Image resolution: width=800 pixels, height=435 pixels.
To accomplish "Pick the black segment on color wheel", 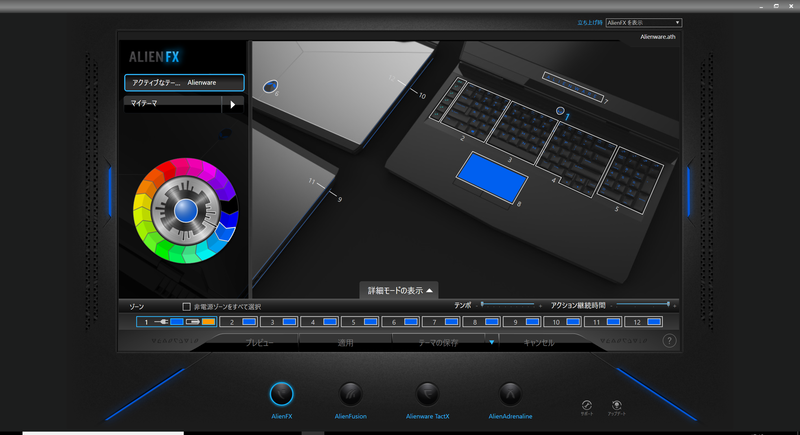I will click(x=230, y=204).
